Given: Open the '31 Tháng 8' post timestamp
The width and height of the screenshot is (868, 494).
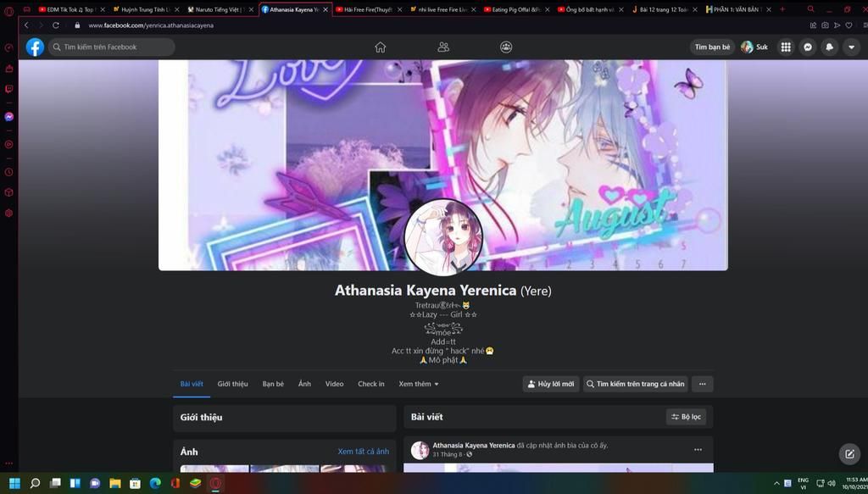Looking at the screenshot, I should [x=448, y=455].
